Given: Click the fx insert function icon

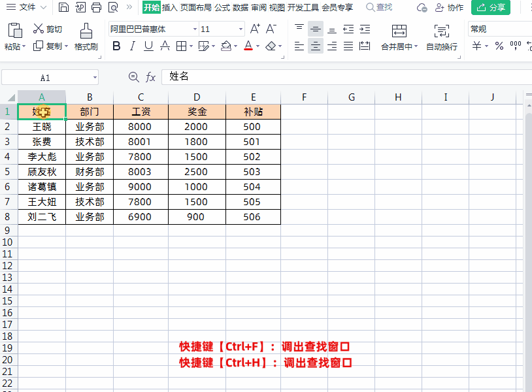Looking at the screenshot, I should click(x=150, y=77).
